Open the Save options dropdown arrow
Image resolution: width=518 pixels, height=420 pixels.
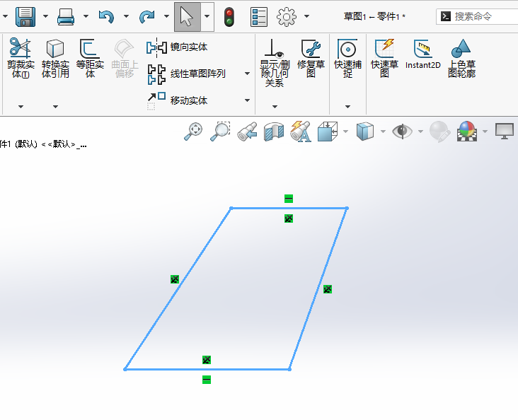tap(45, 16)
